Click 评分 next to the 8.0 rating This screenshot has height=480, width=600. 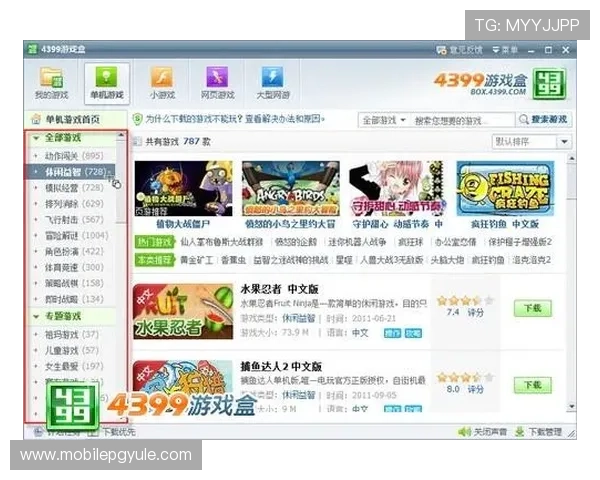[476, 389]
